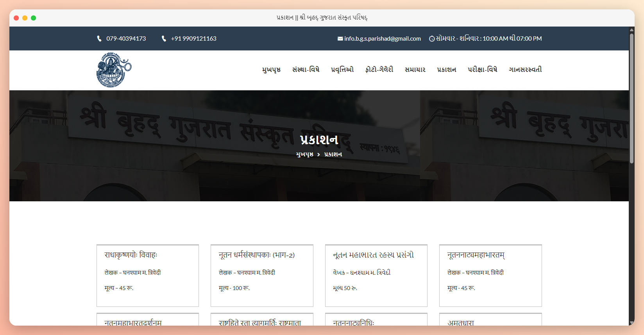Viewport: 644px width, 335px height.
Task: Open the ગાનસરસ્વતી menu item
Action: (525, 70)
